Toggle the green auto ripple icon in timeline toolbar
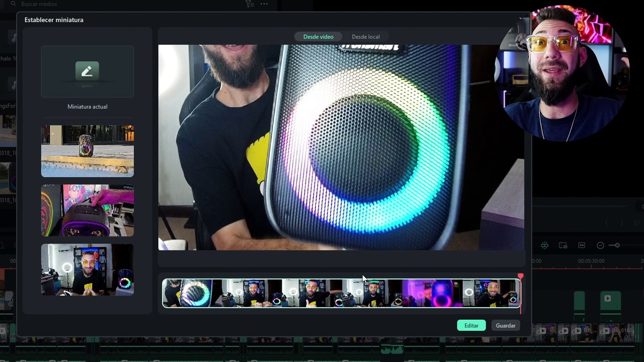Viewport: 644px width, 362px height. coord(544,245)
